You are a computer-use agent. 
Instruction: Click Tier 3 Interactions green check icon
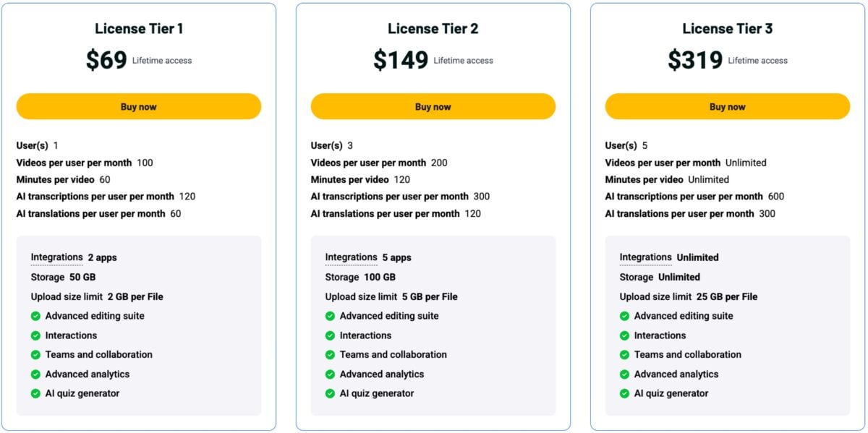[x=624, y=335]
